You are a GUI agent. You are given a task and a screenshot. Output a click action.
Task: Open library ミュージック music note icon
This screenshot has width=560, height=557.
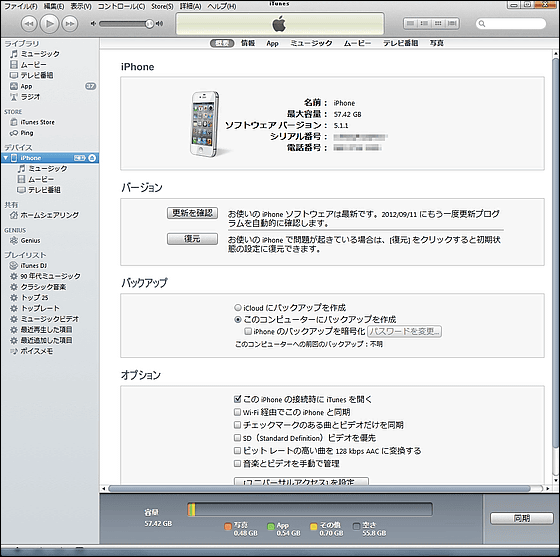click(14, 54)
